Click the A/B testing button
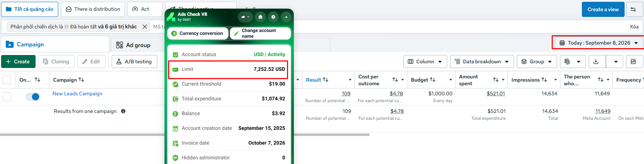 [134, 61]
